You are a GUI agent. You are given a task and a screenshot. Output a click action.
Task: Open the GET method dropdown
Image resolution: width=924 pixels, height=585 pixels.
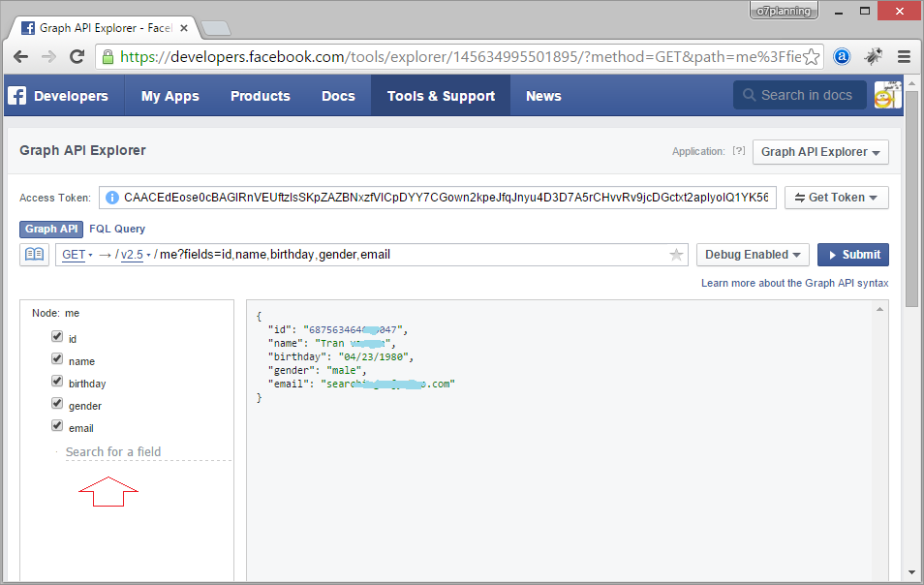pyautogui.click(x=77, y=255)
